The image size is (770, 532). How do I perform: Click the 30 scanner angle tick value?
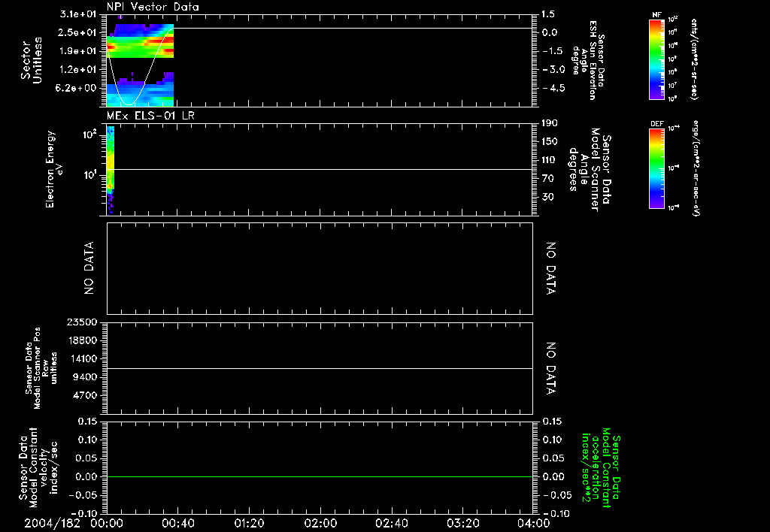click(x=547, y=198)
